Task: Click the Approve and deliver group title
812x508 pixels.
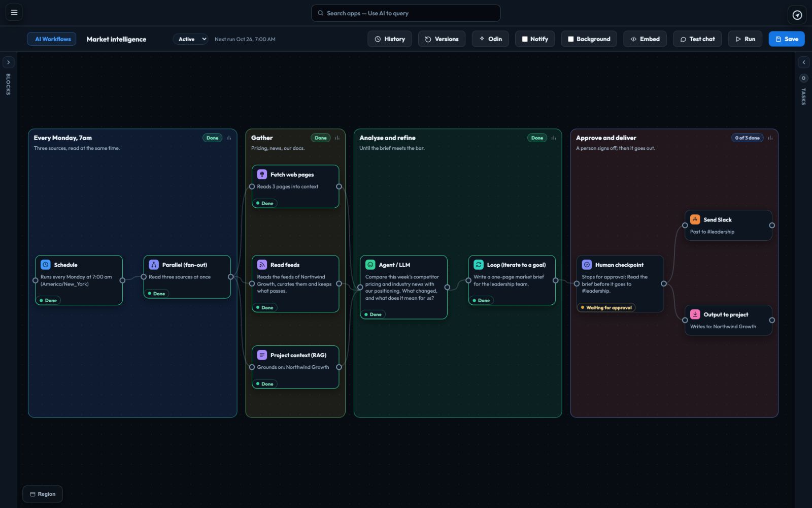Action: coord(606,138)
